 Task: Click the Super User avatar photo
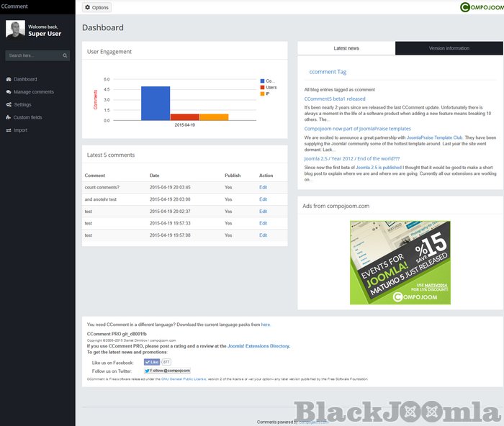pos(15,30)
